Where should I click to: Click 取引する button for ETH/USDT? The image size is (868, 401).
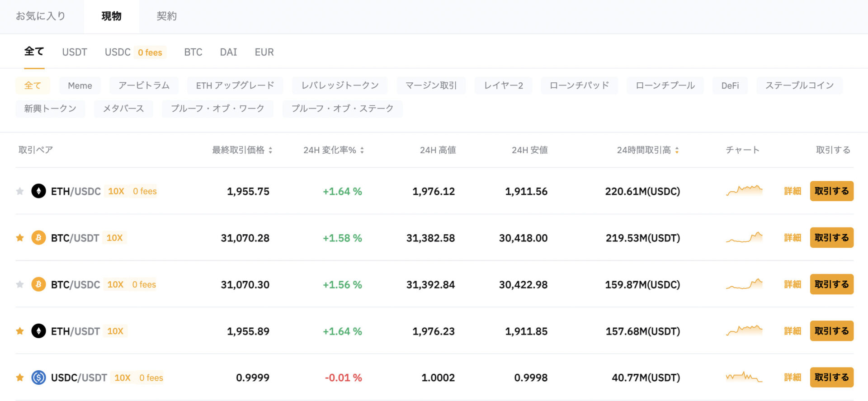[832, 331]
